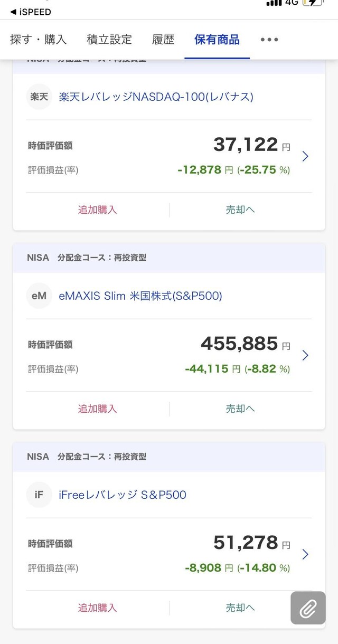Viewport: 338px width, 644px height.
Task: Open the 履歴 tab
Action: coord(163,40)
